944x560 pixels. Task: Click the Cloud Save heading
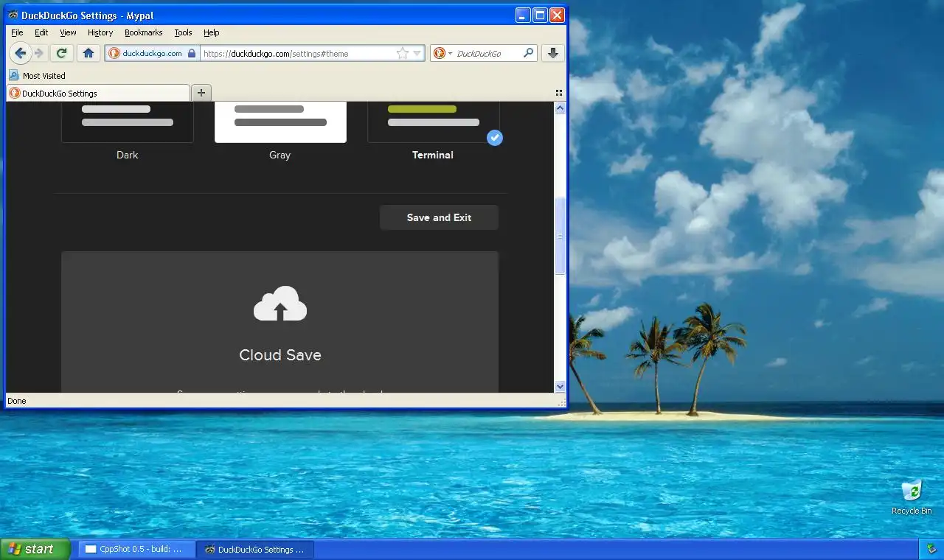[280, 354]
